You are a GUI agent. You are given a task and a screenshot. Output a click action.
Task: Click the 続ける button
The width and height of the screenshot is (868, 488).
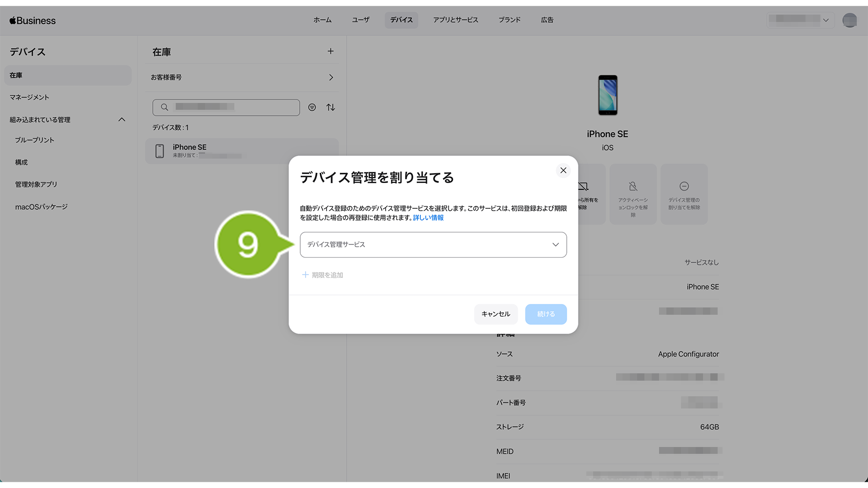(x=545, y=314)
